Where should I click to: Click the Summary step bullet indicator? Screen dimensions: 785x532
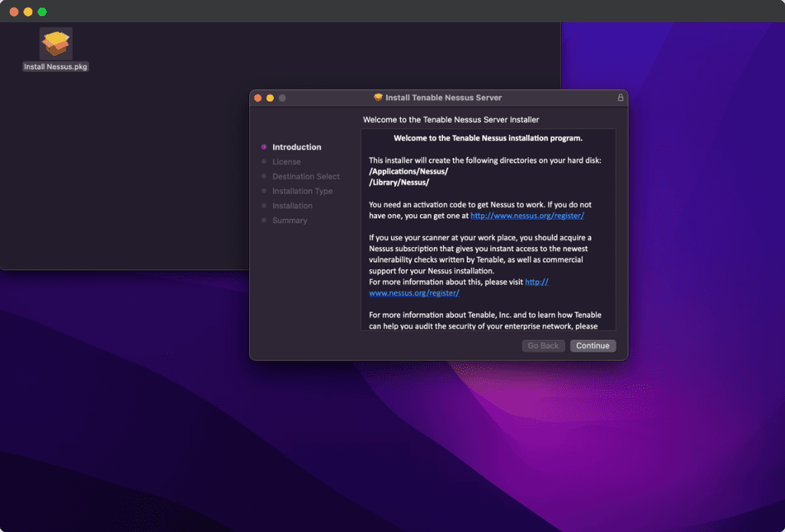tap(264, 220)
